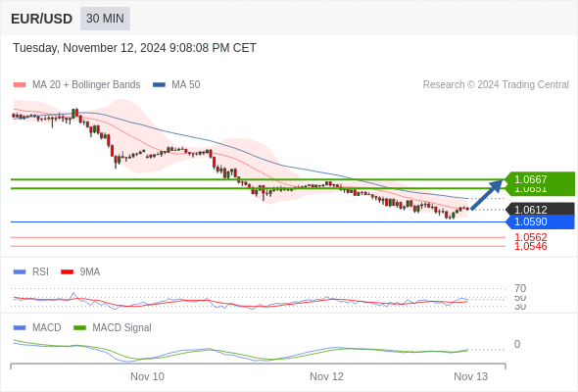Click the red MA 20 Bollinger legend swatch
This screenshot has width=578, height=392.
tap(20, 85)
